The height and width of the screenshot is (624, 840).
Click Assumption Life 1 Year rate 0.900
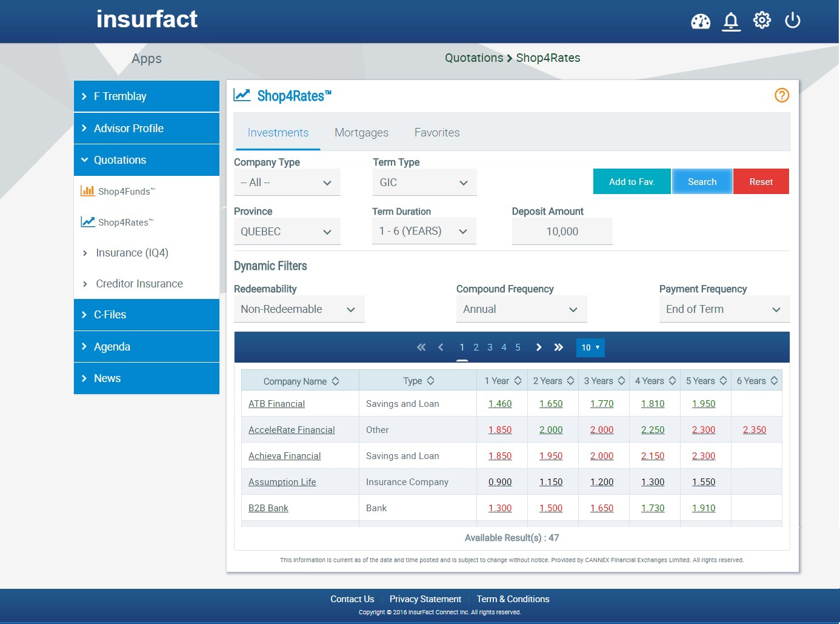click(500, 482)
